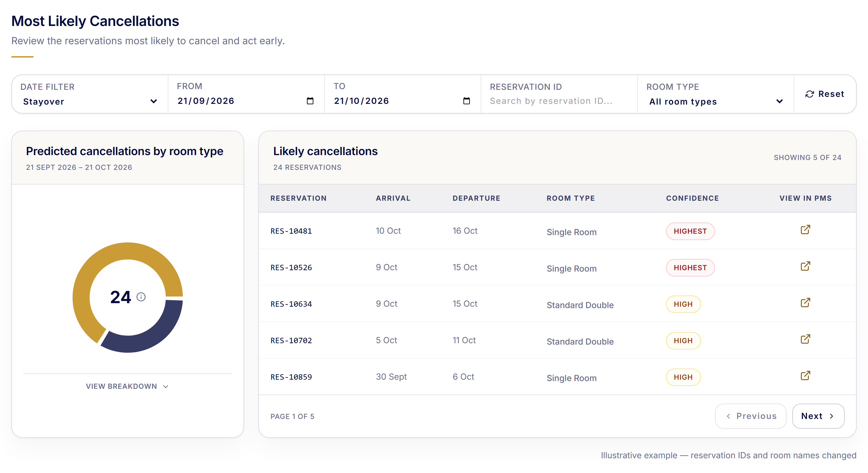Open the calendar picker icon in the To field
Screen dimensions: 868x473
(466, 101)
